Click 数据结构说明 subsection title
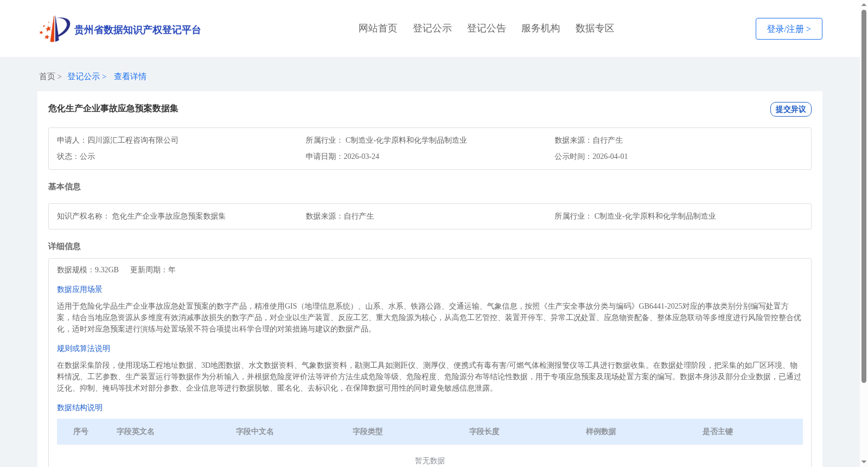This screenshot has height=467, width=868. click(x=80, y=408)
